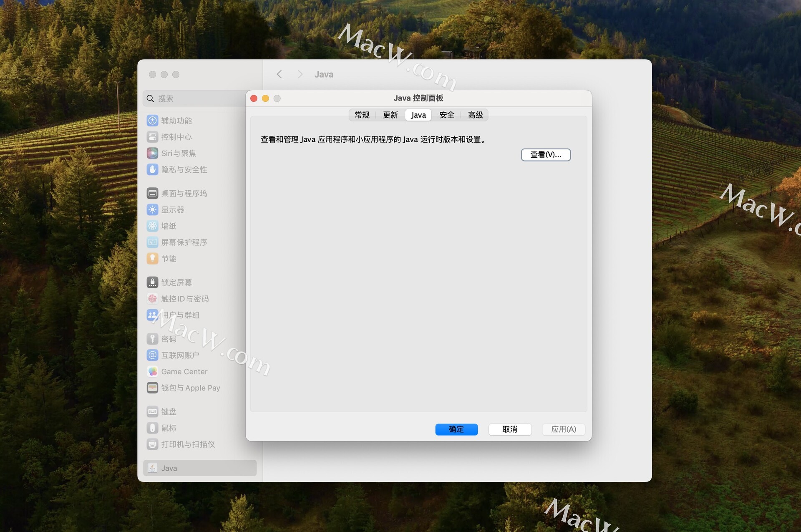Click the search magnifier icon in Settings
The width and height of the screenshot is (801, 532).
pyautogui.click(x=150, y=98)
